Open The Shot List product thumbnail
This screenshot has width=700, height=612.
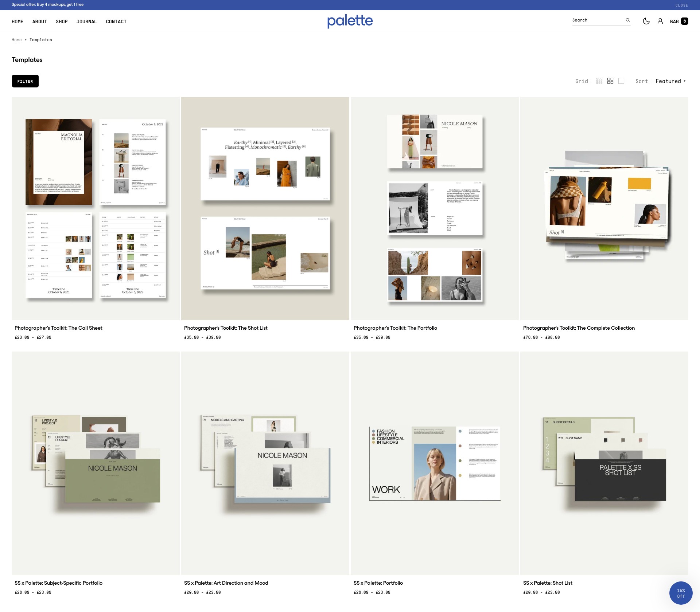265,208
